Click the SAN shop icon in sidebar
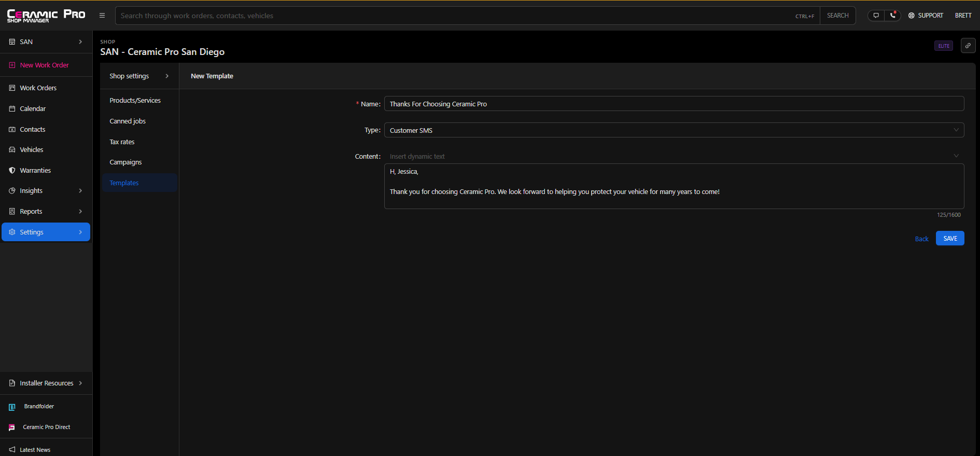The height and width of the screenshot is (456, 980). [12, 42]
